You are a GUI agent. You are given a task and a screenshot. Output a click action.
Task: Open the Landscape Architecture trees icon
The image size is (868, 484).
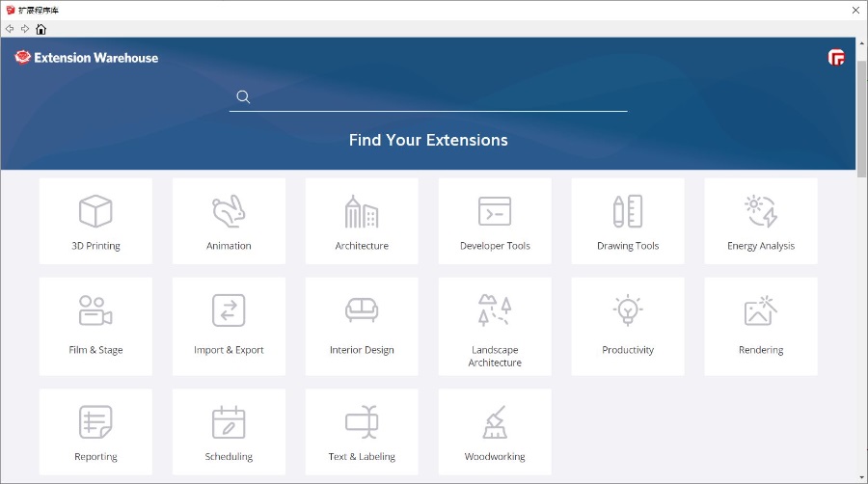tap(495, 309)
